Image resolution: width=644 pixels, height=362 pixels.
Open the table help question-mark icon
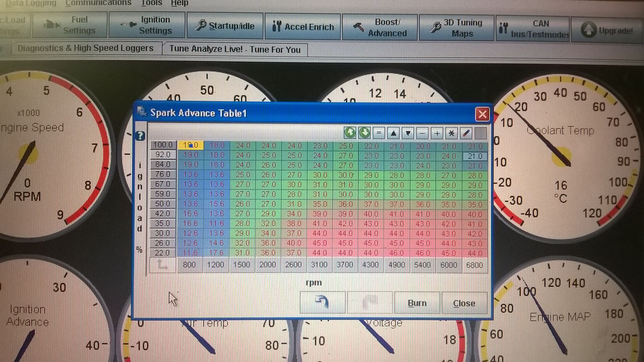(140, 136)
